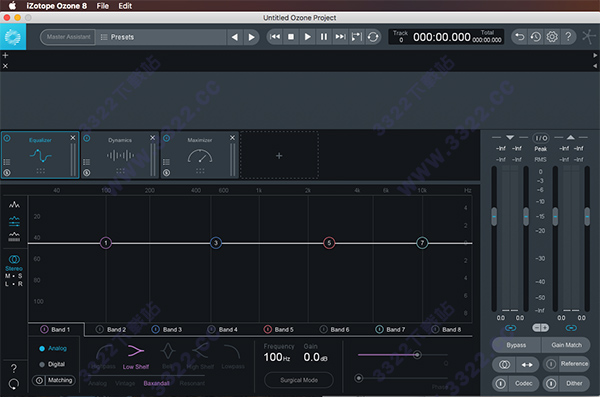Select Analog EQ mode
The image size is (600, 397).
53,348
